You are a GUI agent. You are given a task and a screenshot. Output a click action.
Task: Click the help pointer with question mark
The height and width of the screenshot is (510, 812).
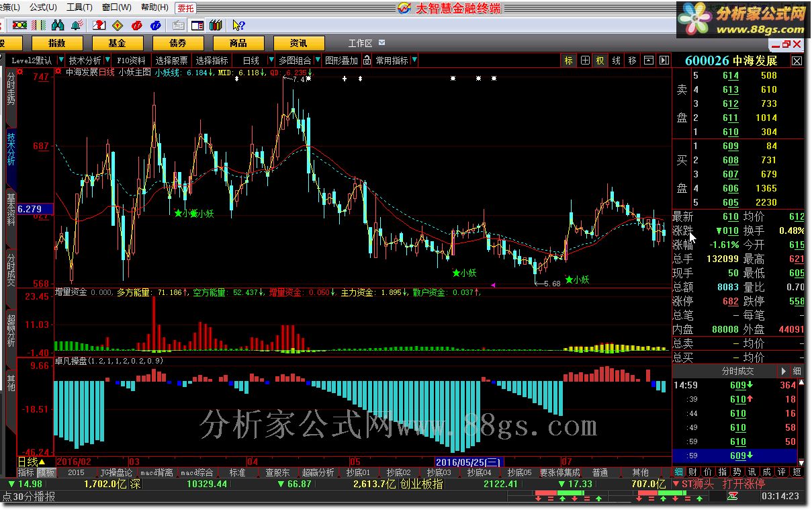(239, 25)
